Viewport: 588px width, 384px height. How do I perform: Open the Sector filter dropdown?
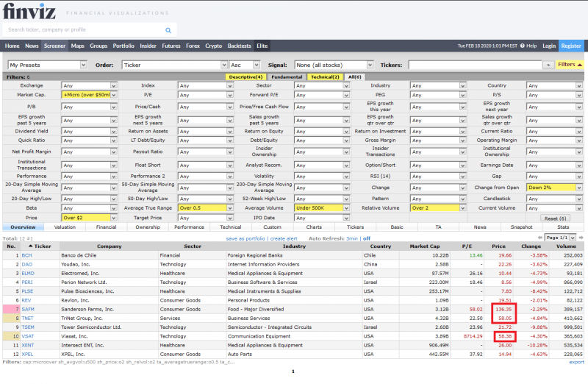tap(322, 85)
